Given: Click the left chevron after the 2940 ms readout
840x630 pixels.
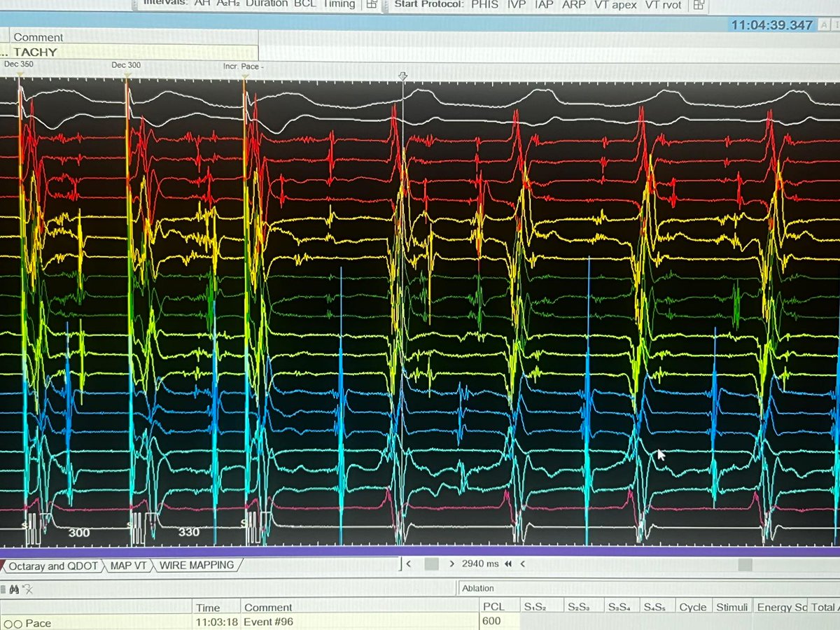Looking at the screenshot, I should 522,563.
